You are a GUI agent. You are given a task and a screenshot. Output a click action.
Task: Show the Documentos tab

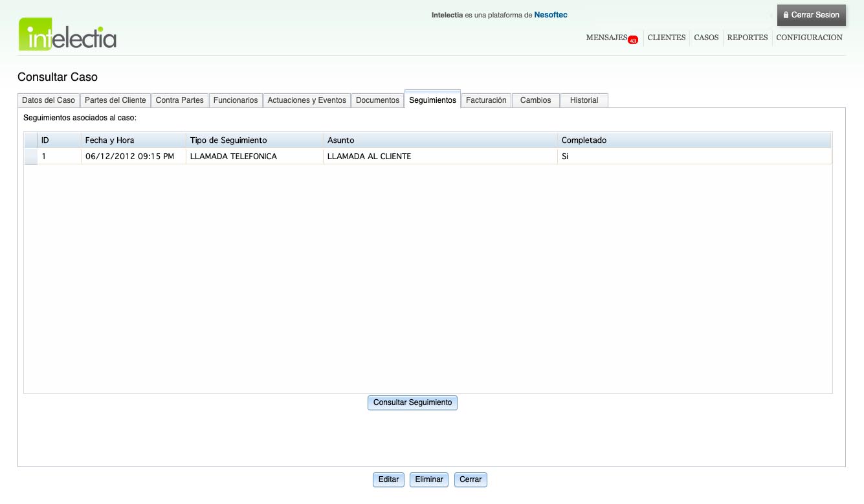377,100
